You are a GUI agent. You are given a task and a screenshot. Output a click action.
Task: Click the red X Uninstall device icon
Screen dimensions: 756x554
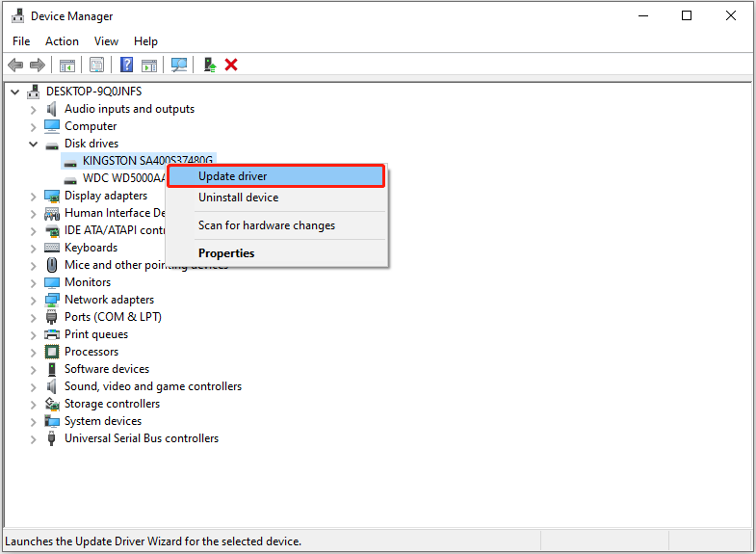coord(231,65)
